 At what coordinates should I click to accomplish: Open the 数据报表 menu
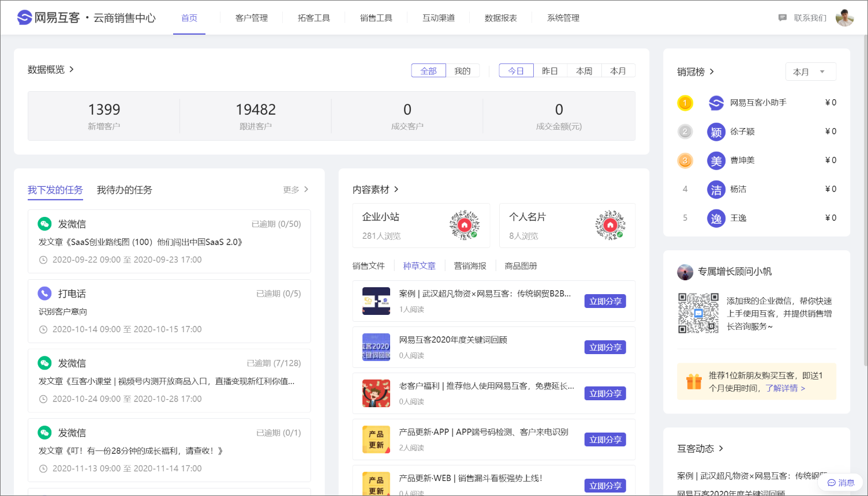[501, 18]
